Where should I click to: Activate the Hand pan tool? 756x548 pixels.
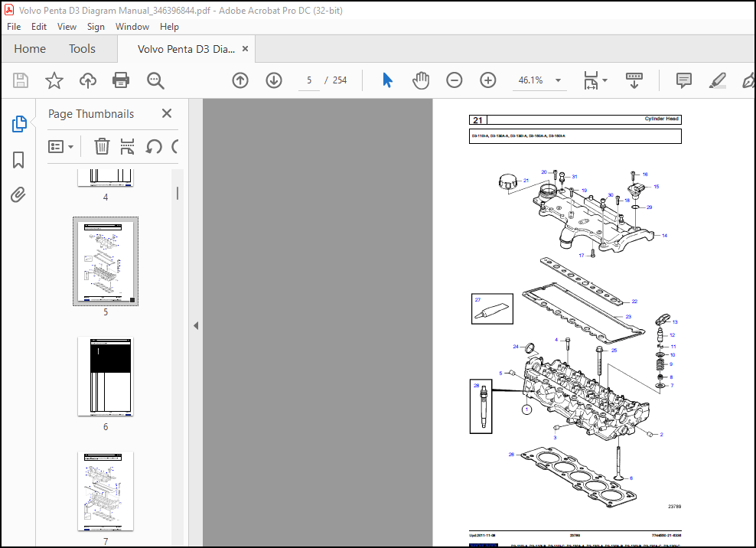click(x=420, y=80)
